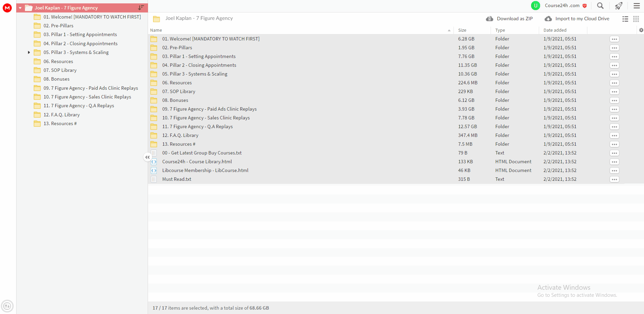The height and width of the screenshot is (314, 644).
Task: Sort by Size column header
Action: tap(462, 30)
